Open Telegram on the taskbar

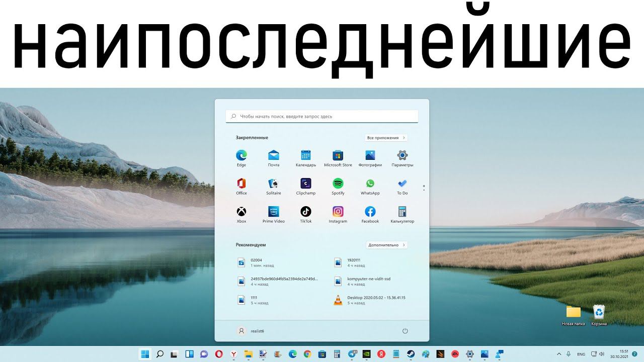352,354
